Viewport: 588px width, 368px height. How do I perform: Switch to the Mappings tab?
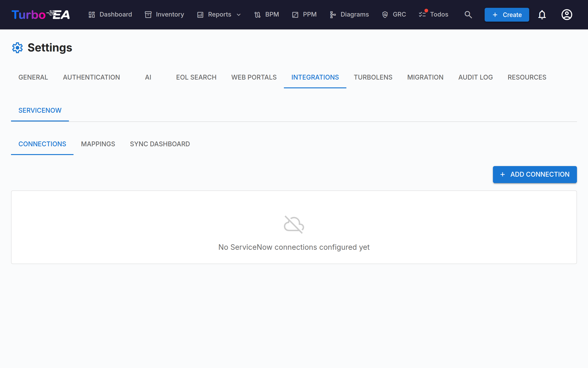pos(98,144)
